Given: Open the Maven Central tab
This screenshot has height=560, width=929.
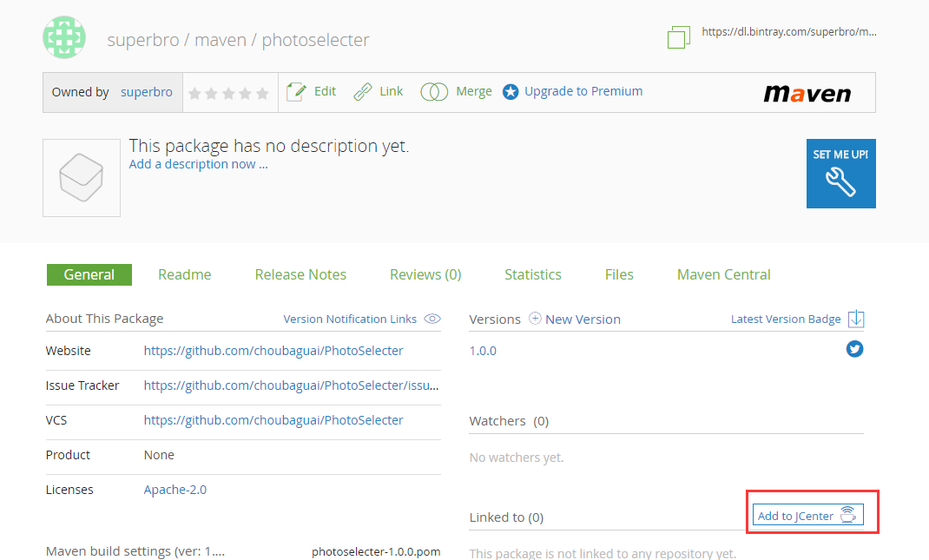Looking at the screenshot, I should [x=723, y=275].
